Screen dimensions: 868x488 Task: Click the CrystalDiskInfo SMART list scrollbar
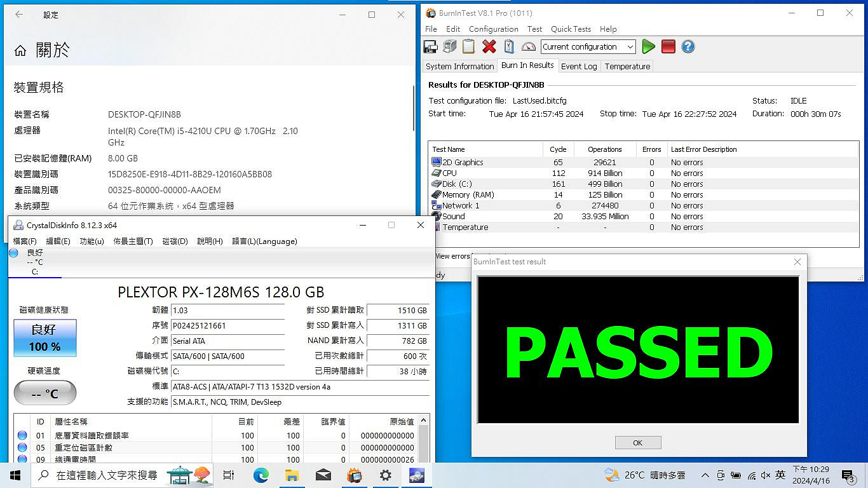(x=424, y=439)
